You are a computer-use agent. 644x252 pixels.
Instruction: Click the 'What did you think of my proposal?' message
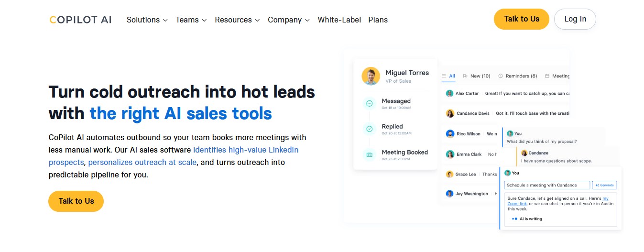(541, 142)
